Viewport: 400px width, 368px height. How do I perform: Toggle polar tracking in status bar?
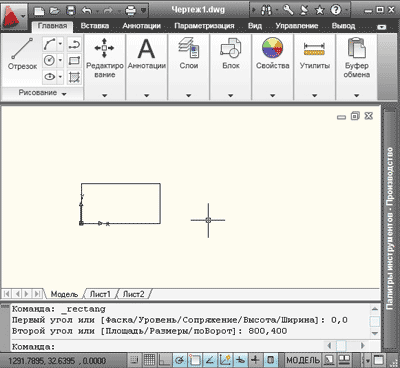(180, 360)
